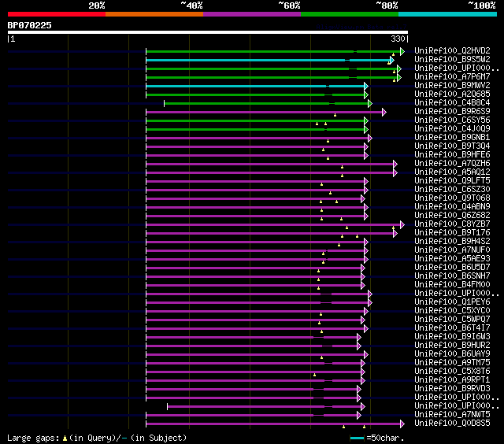Click the yellow gap marker below the B9GNB1 bar
This screenshot has height=444, width=504.
point(328,141)
